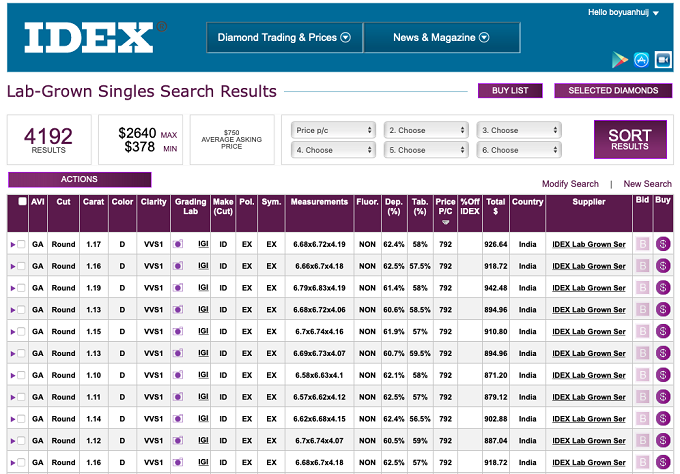Open the ACTIONS button

(x=79, y=180)
